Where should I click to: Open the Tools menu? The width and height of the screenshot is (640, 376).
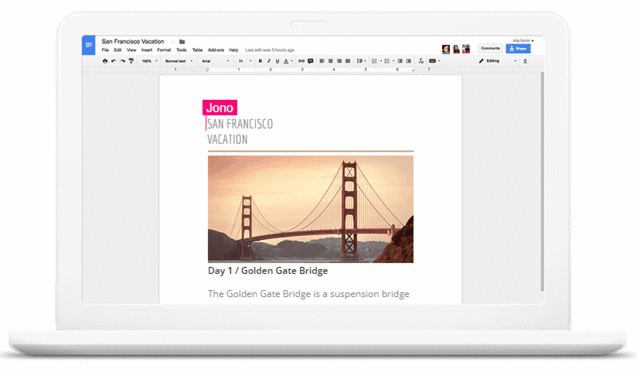(181, 50)
